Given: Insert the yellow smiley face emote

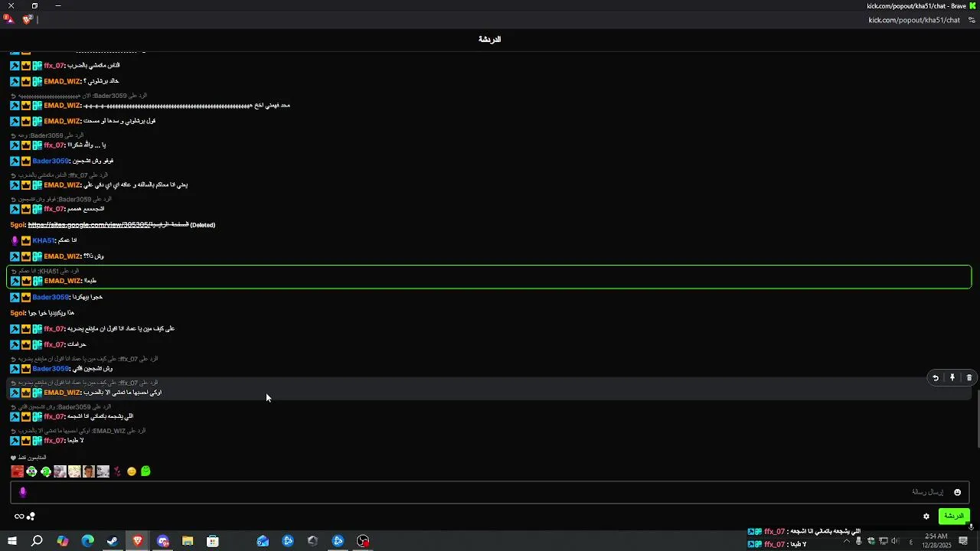Looking at the screenshot, I should 132,471.
